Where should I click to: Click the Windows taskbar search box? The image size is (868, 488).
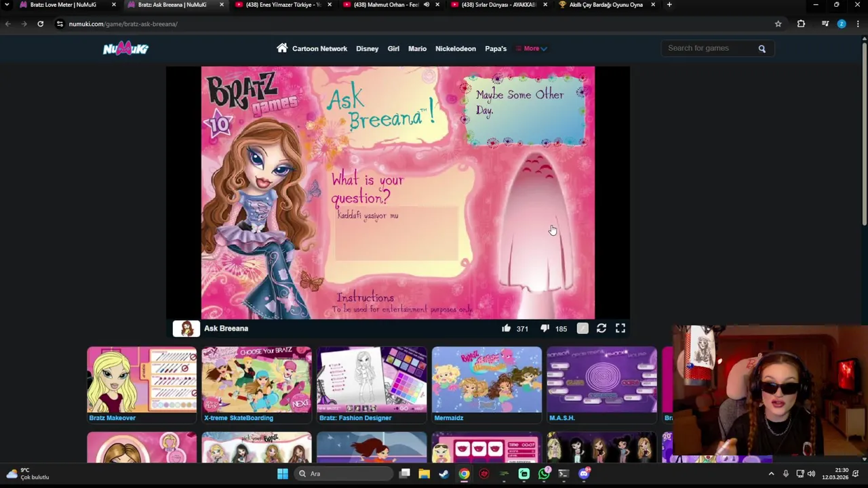click(344, 474)
